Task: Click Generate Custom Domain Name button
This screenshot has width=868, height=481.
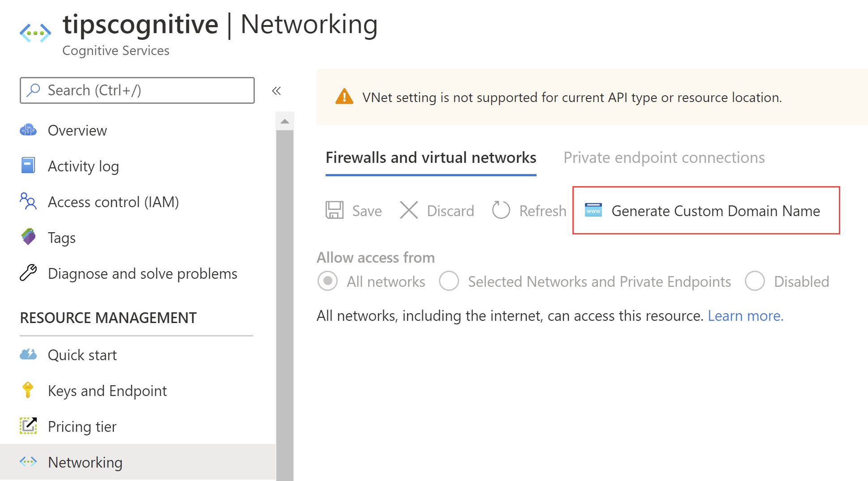Action: click(x=706, y=210)
